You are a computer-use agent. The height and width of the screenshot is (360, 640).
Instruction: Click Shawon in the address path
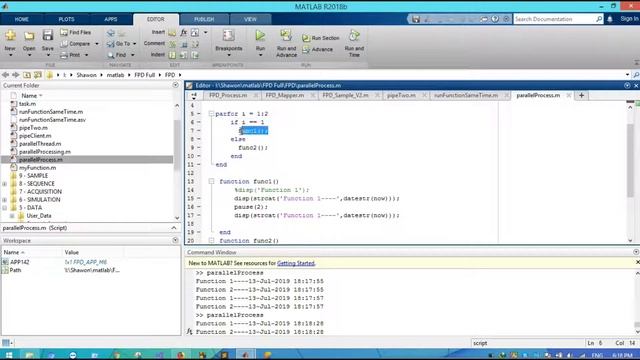click(87, 75)
